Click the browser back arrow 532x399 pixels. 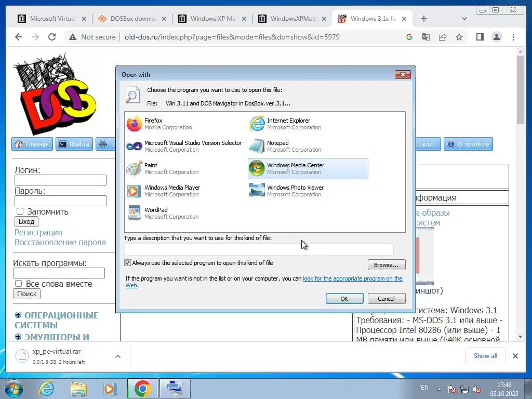click(x=19, y=37)
